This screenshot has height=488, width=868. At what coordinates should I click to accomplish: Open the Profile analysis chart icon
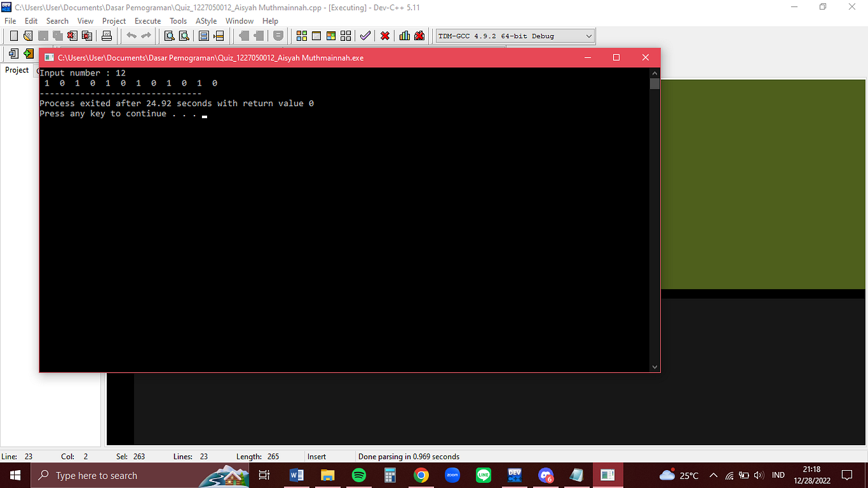click(x=404, y=36)
